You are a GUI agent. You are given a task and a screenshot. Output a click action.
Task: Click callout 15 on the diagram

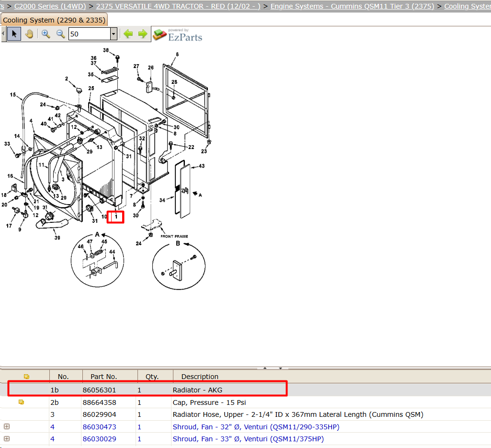coord(13,94)
